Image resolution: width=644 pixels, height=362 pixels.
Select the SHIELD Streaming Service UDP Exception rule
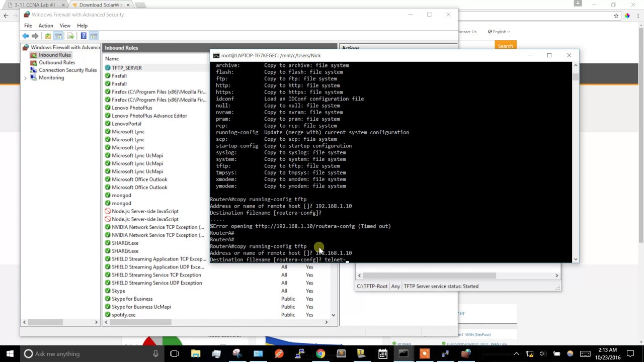tap(157, 283)
